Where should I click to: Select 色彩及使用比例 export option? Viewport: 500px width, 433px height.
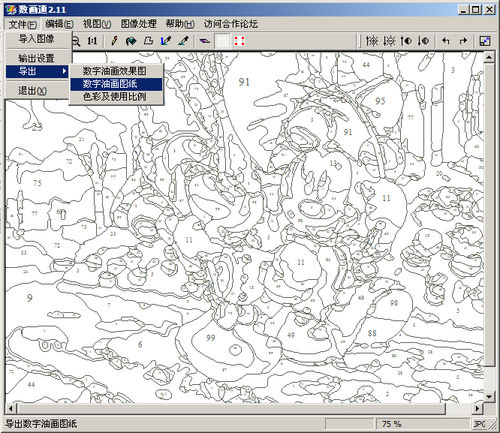(116, 97)
